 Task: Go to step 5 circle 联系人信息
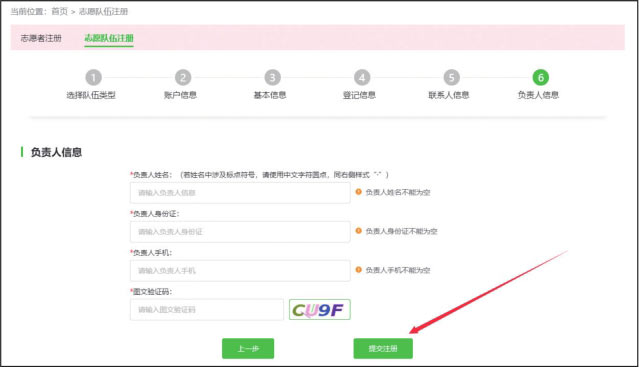point(451,77)
